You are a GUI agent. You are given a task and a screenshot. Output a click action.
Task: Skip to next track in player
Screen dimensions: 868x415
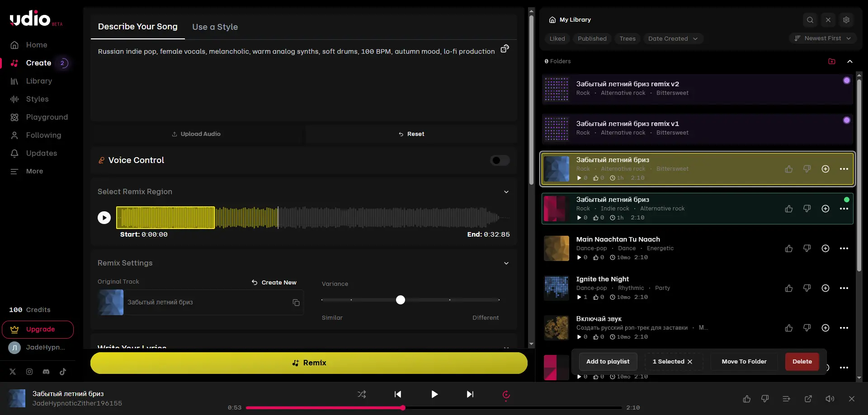pyautogui.click(x=470, y=394)
